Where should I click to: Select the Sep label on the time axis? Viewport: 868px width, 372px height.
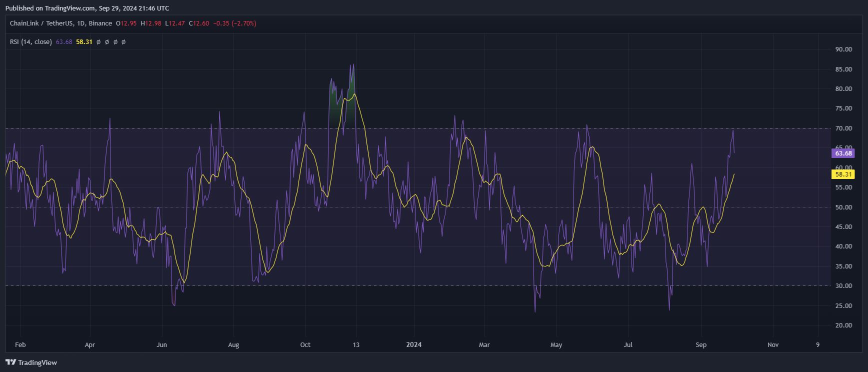[x=701, y=344]
